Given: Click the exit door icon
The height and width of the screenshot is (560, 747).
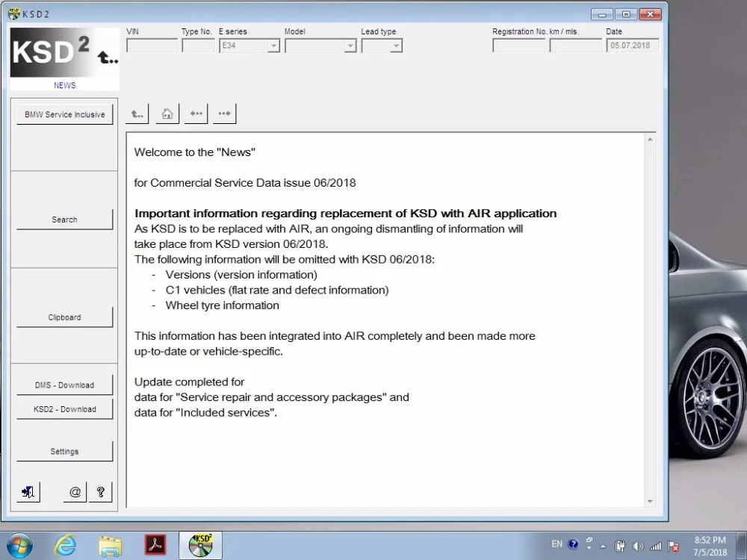Looking at the screenshot, I should click(28, 492).
